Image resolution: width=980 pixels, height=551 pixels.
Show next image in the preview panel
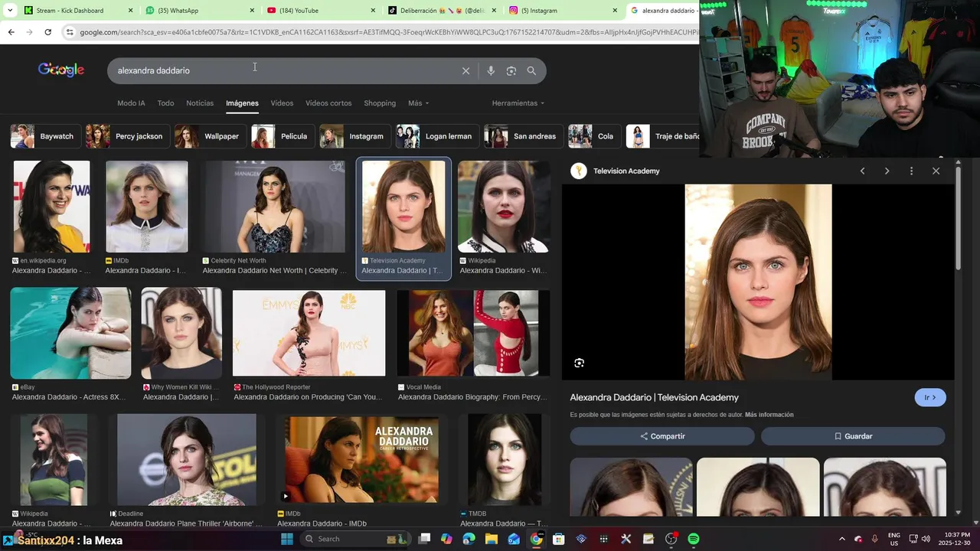tap(887, 171)
